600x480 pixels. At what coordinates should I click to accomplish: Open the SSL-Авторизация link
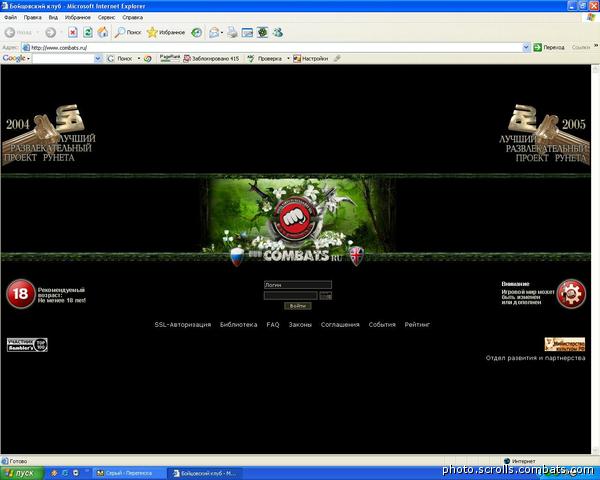[x=183, y=325]
